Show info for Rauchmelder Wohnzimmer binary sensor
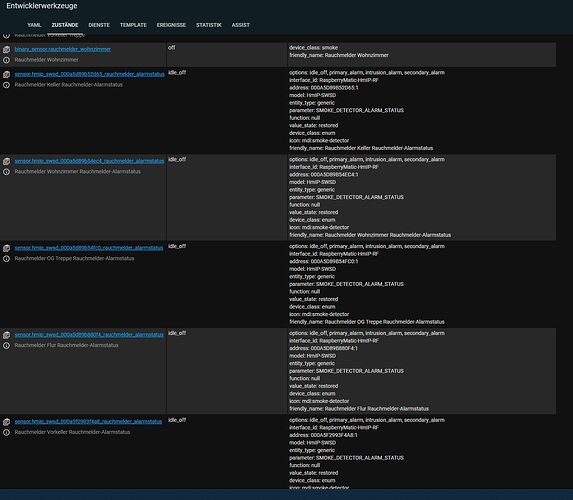Image resolution: width=573 pixels, height=500 pixels. (x=7, y=60)
